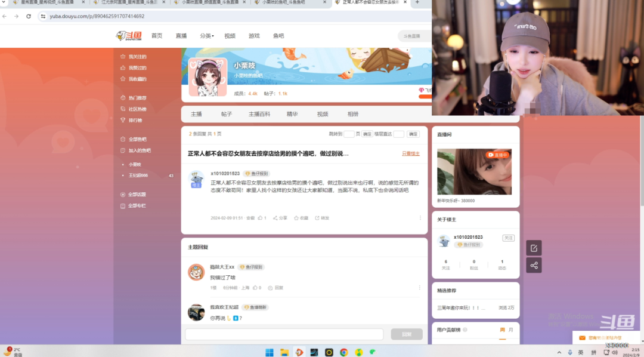The width and height of the screenshot is (644, 357).
Task: Click the gray 回复 submit button
Action: click(x=407, y=334)
